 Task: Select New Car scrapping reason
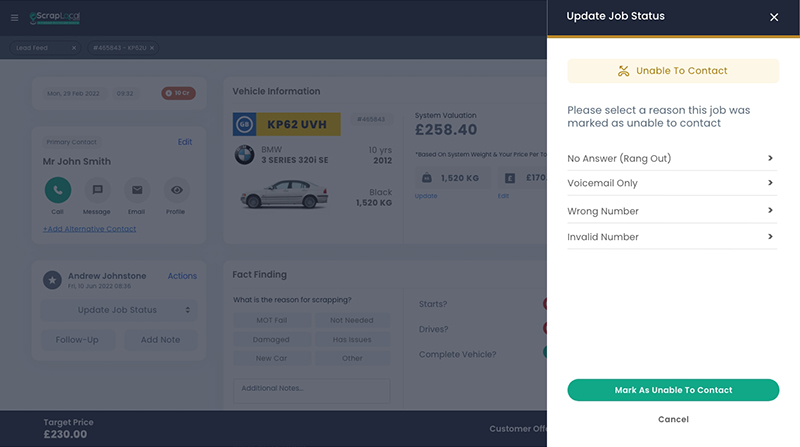pos(270,358)
